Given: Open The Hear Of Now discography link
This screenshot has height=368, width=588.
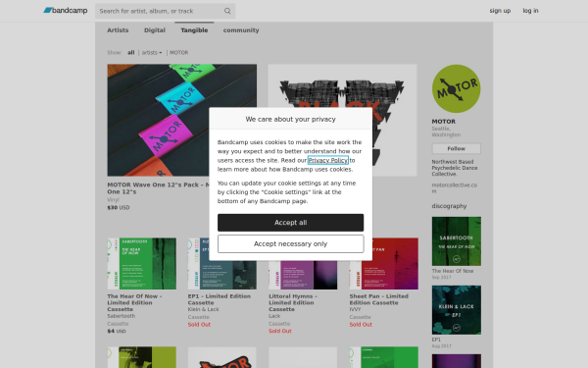Looking at the screenshot, I should point(453,271).
